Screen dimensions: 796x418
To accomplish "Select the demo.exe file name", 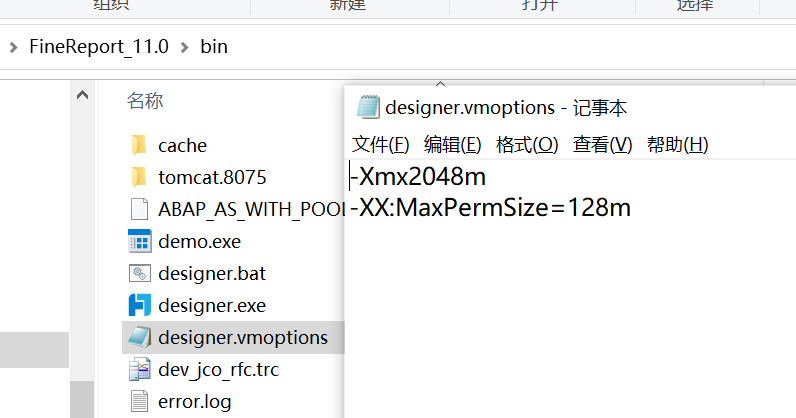I will [200, 242].
